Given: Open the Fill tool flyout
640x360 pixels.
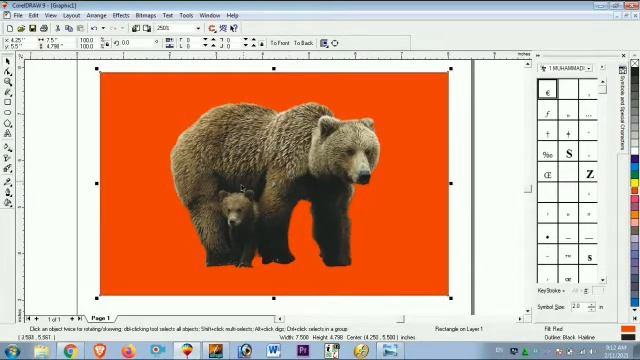Looking at the screenshot, I should point(8,203).
